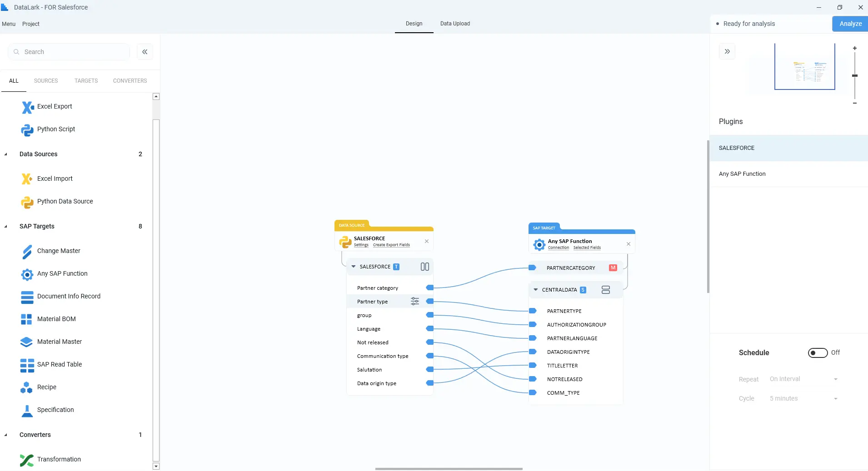Collapse the CENTRALDATA structure
This screenshot has height=471, width=868.
pyautogui.click(x=536, y=290)
